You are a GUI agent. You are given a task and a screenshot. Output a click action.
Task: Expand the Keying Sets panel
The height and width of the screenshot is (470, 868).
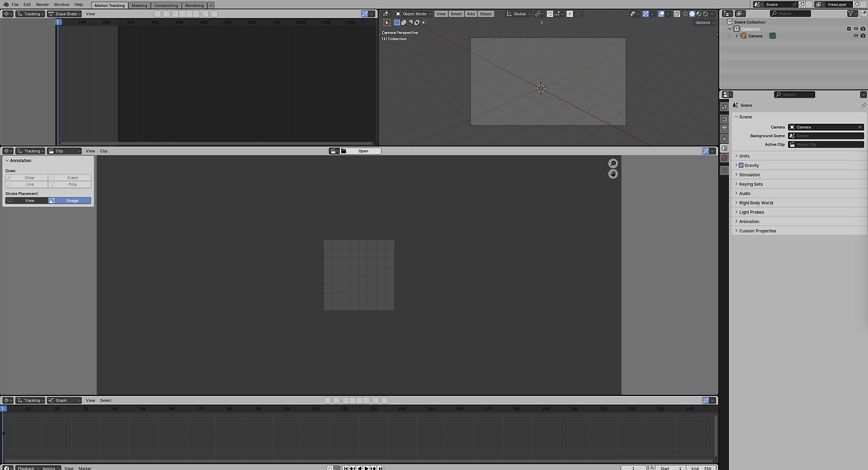coord(798,184)
